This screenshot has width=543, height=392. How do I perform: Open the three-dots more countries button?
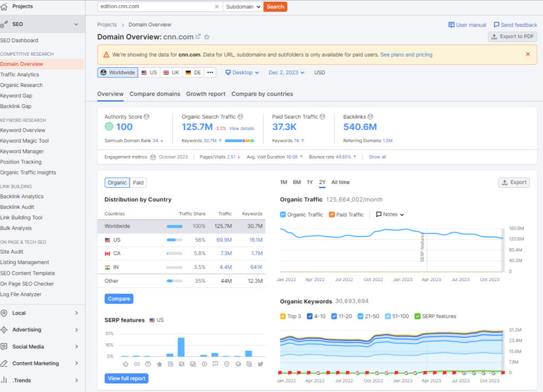(211, 73)
